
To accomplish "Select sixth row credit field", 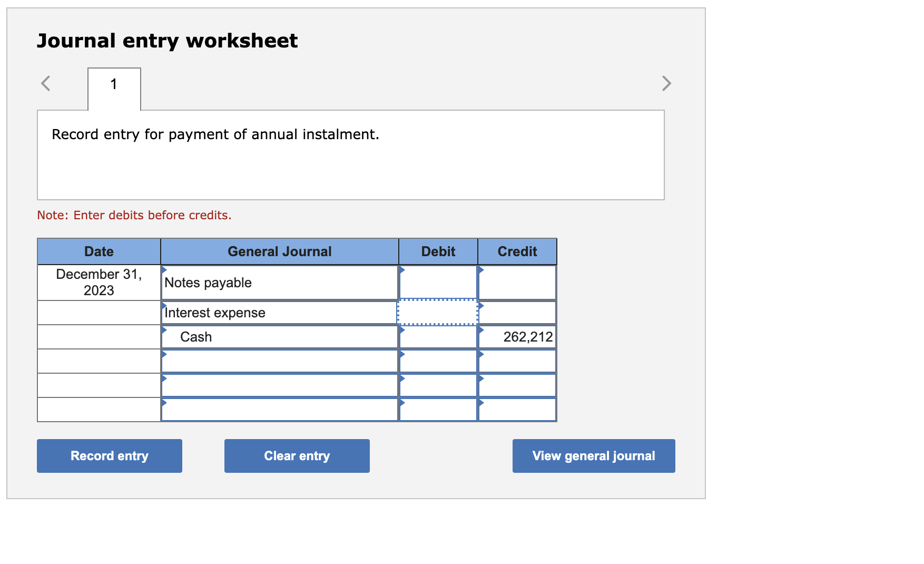I will click(x=517, y=410).
